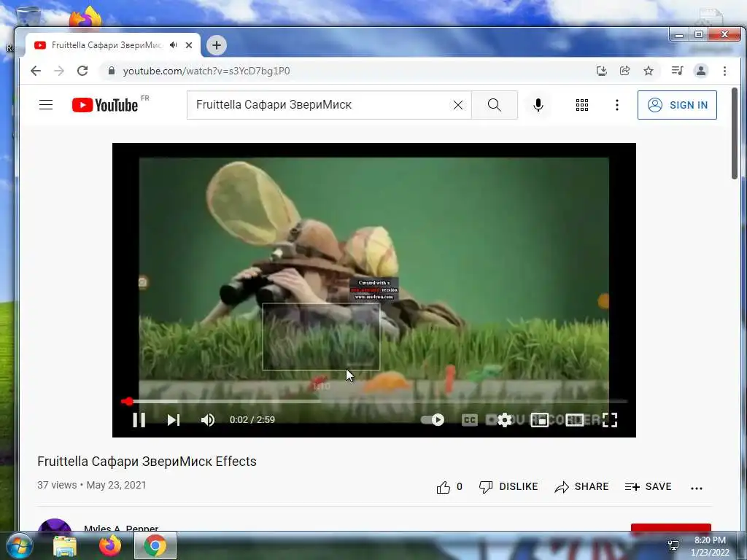Click the Chrome taskbar button
The width and height of the screenshot is (747, 560).
coord(155,545)
